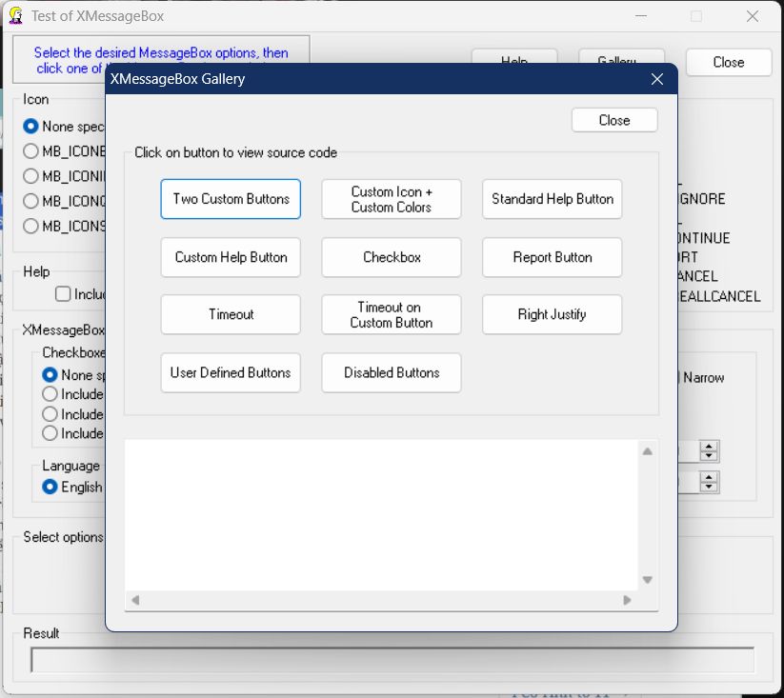Screen dimensions: 784x698
Task: Click the Close button inside the Gallery dialog
Action: (x=614, y=120)
